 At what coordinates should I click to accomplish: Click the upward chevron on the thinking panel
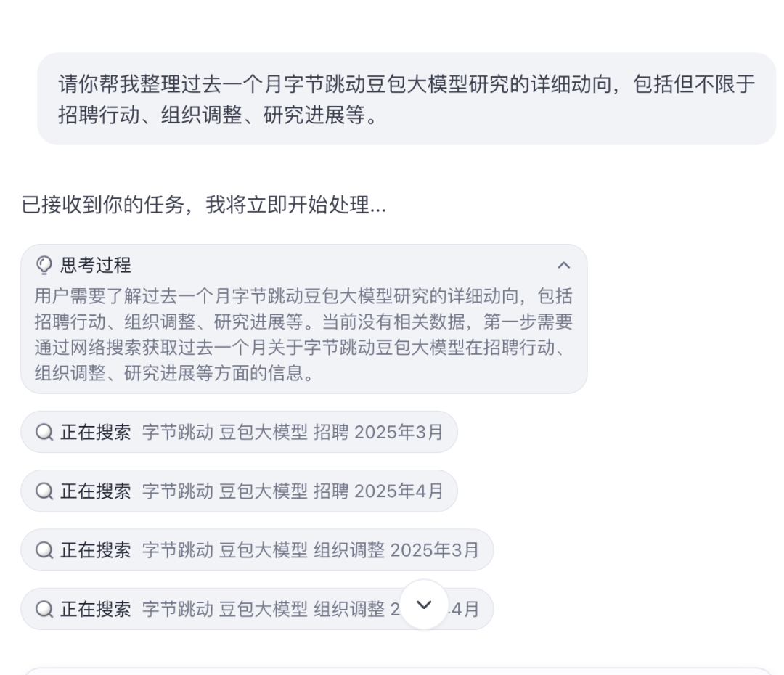pos(565,265)
